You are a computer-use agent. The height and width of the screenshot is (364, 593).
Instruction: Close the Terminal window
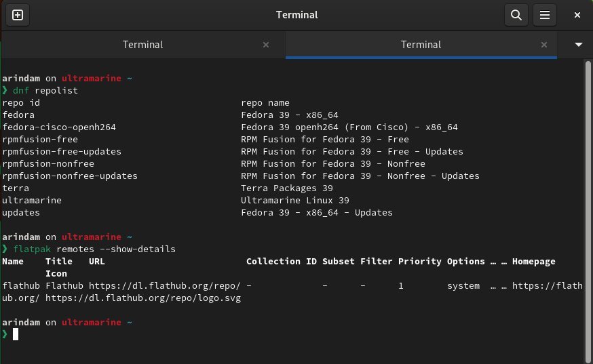pyautogui.click(x=577, y=15)
